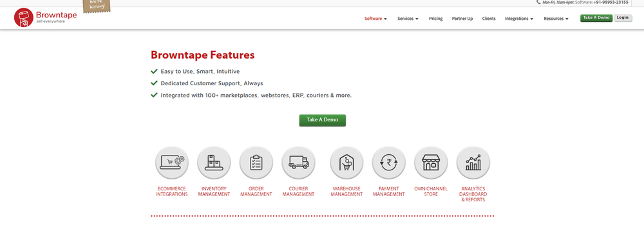The height and width of the screenshot is (251, 644).
Task: Click the Browntape brand name text
Action: pyautogui.click(x=56, y=15)
